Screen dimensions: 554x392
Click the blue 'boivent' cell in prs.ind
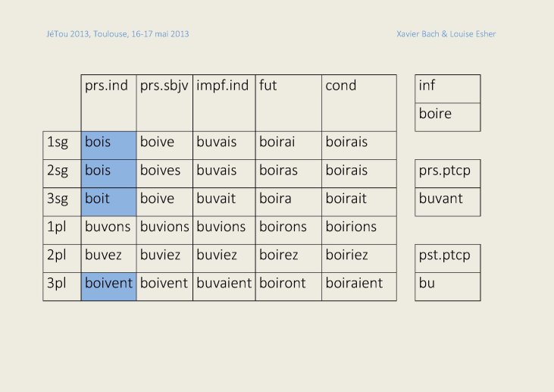pyautogui.click(x=109, y=287)
